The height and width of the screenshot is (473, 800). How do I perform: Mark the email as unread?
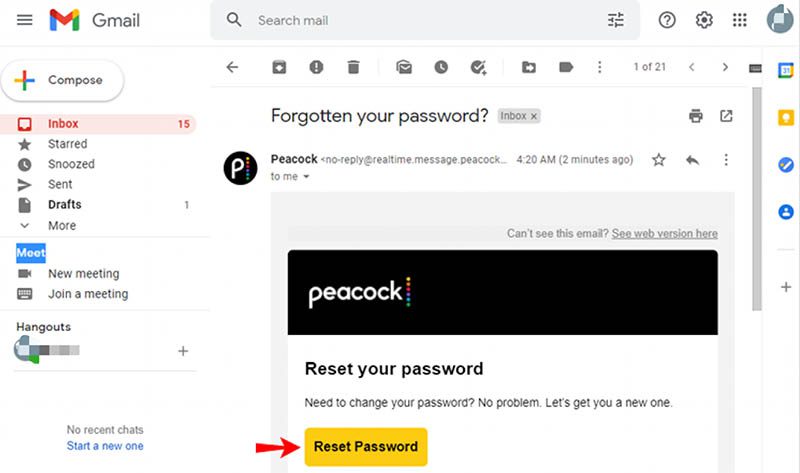point(404,67)
